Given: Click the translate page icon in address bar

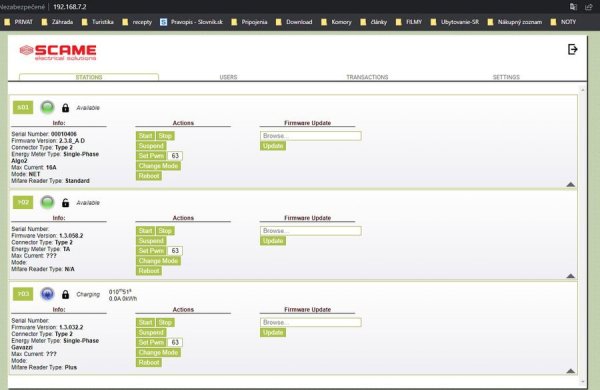Looking at the screenshot, I should coord(573,7).
